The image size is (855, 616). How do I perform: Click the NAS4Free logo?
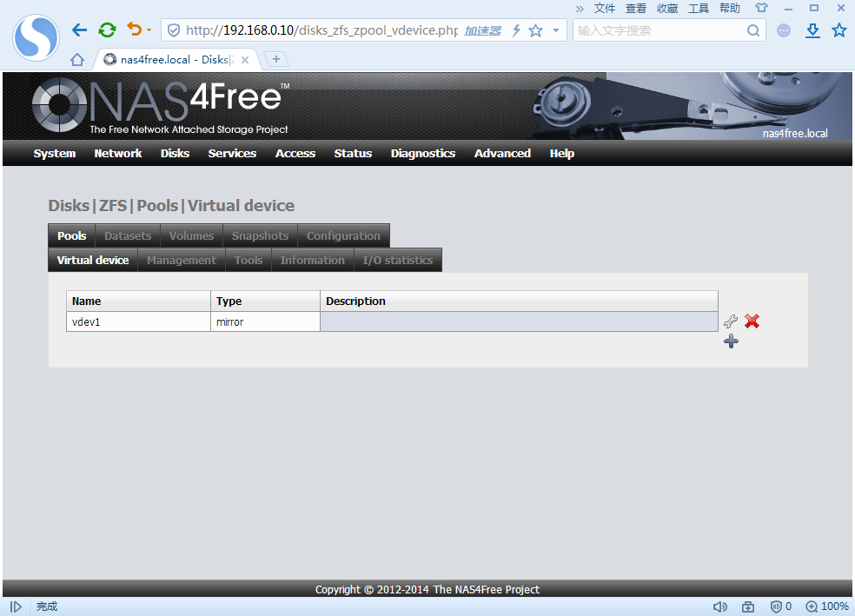tap(159, 105)
